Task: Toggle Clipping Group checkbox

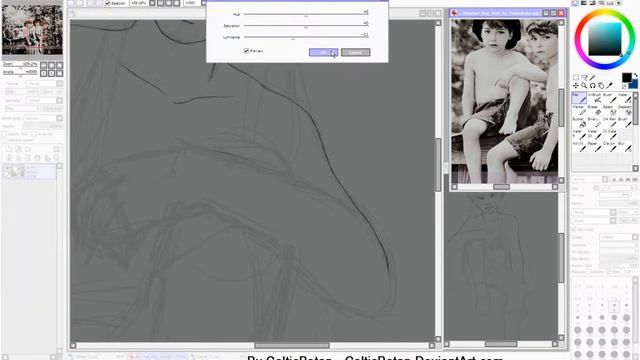Action: point(34,134)
